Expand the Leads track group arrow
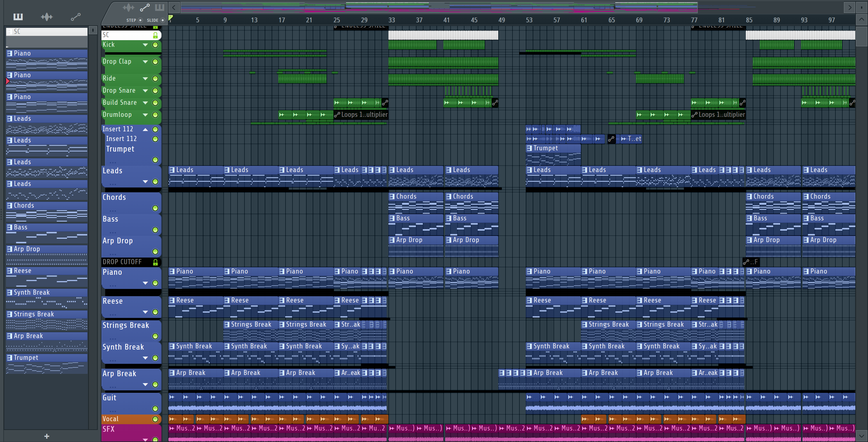This screenshot has width=868, height=442. (145, 182)
